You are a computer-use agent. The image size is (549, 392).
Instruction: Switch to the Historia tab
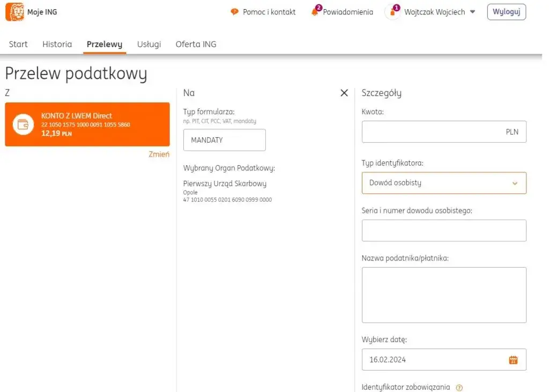(x=57, y=44)
